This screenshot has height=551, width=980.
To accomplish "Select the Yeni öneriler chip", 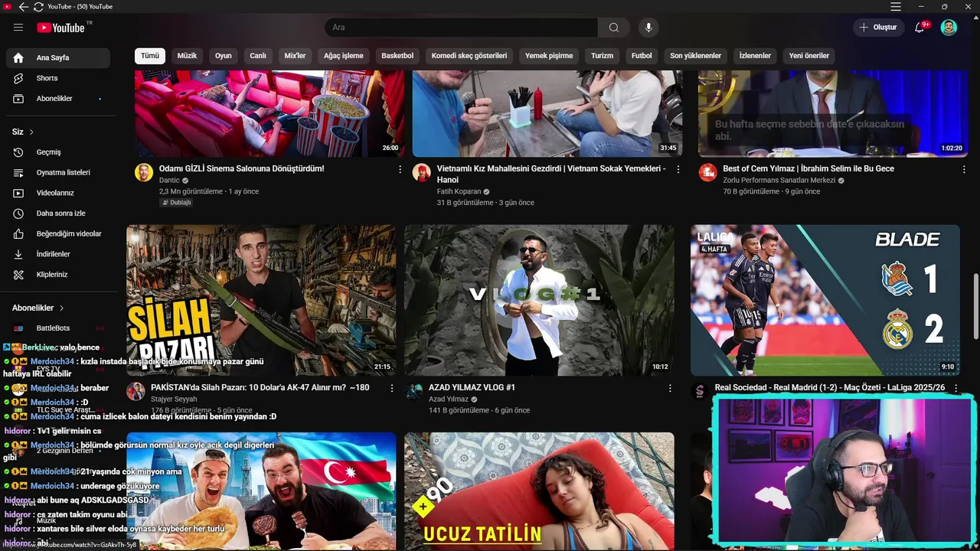I will point(809,56).
